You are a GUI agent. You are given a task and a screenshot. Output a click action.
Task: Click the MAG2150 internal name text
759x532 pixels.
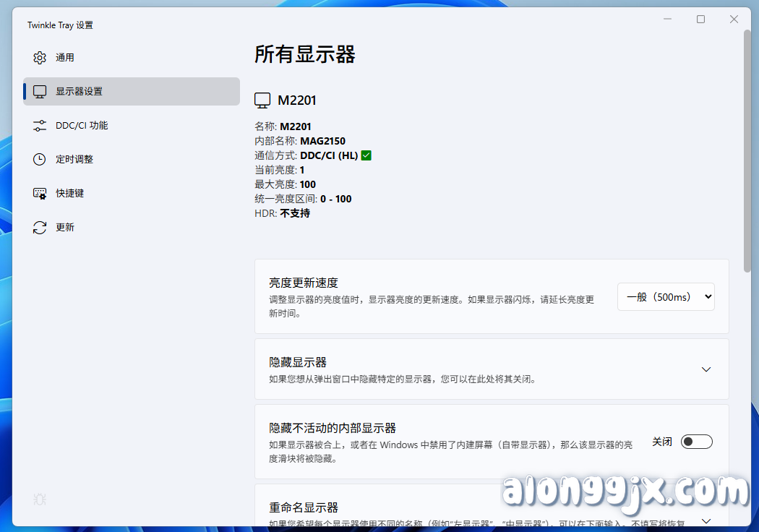(x=322, y=141)
